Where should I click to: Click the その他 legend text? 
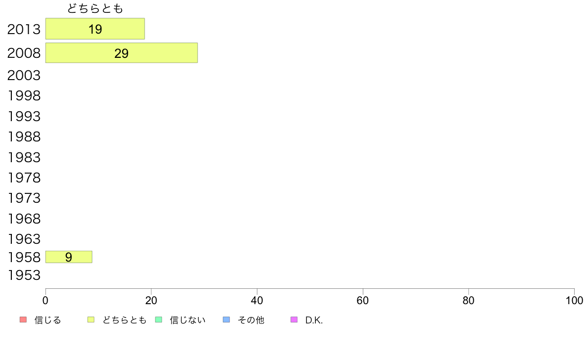[251, 320]
